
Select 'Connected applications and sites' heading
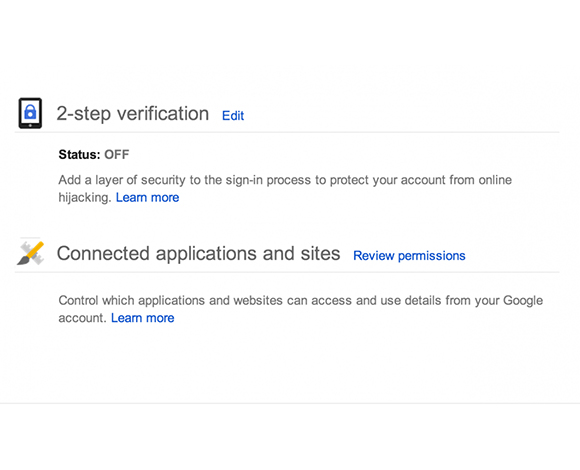(x=198, y=254)
